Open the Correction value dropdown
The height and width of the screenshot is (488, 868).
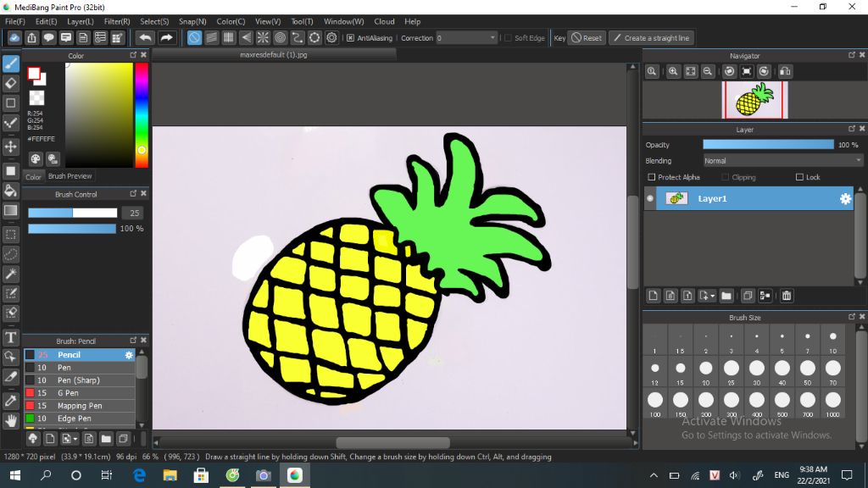point(492,37)
